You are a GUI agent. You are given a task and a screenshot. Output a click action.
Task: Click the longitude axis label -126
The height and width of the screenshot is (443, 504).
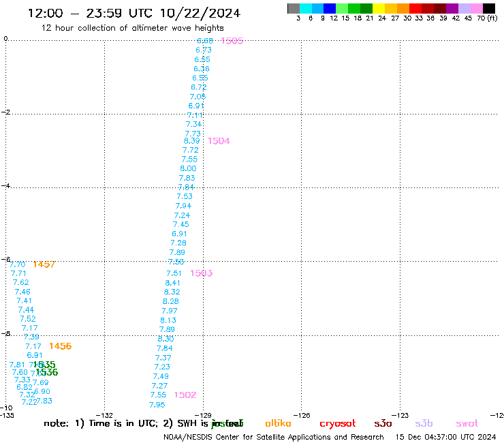(x=302, y=415)
